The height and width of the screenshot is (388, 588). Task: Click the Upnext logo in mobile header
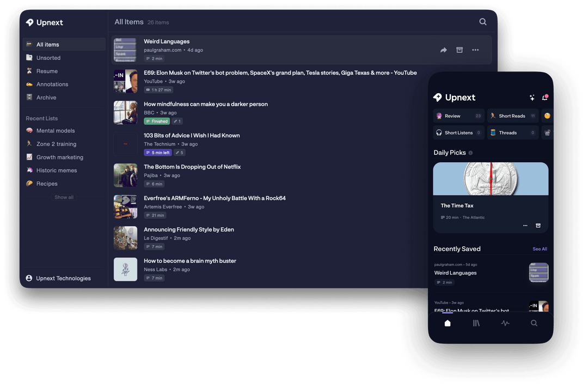click(x=454, y=98)
